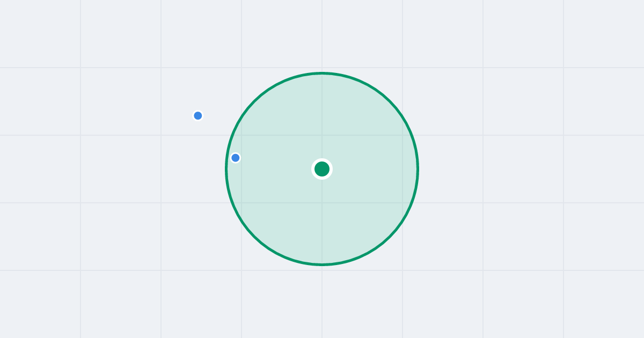Pick the blue dot inside the green circle
644x338 pixels.
pos(235,158)
